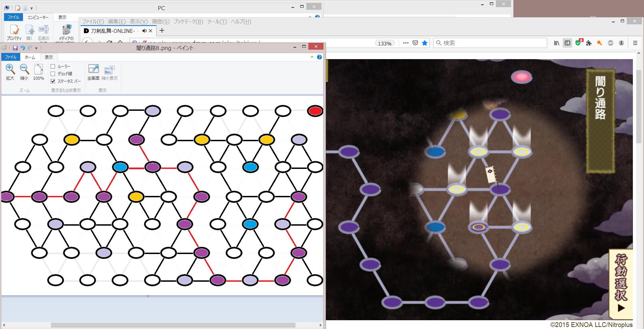Open Firefox ブックマーク(B) menu

[x=188, y=21]
